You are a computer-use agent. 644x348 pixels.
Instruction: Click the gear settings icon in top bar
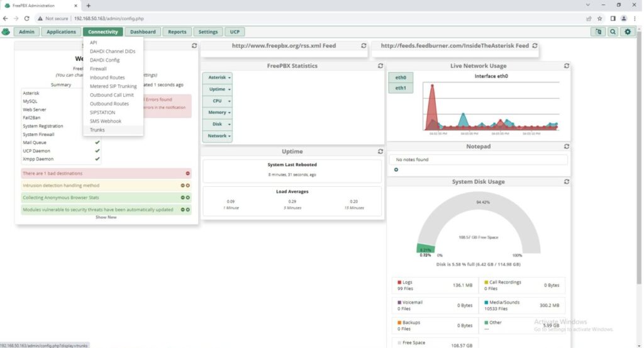[x=628, y=31]
